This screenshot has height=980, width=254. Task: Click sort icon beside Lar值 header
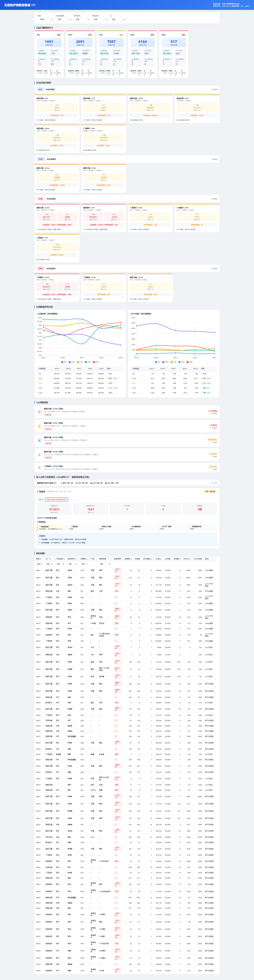pos(161,559)
